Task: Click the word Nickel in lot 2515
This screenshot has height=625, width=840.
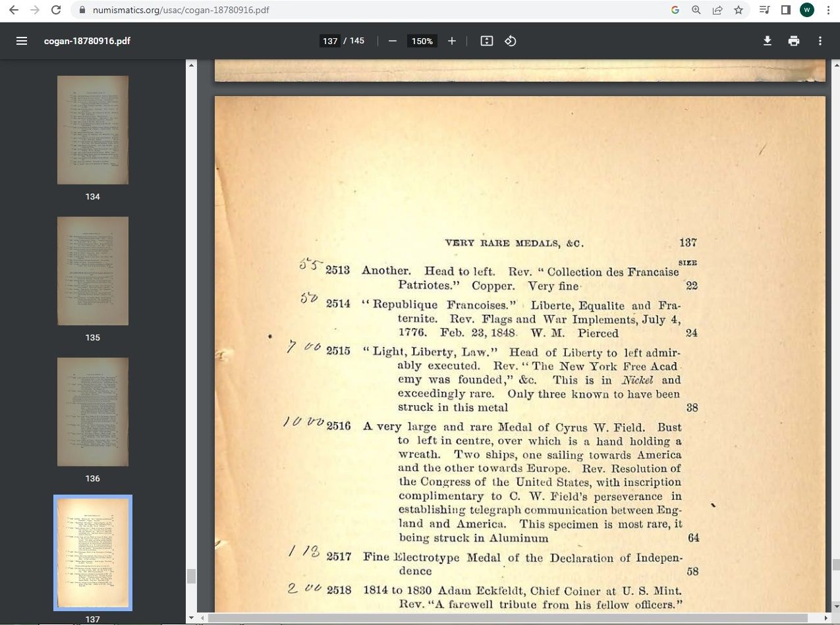Action: point(638,380)
